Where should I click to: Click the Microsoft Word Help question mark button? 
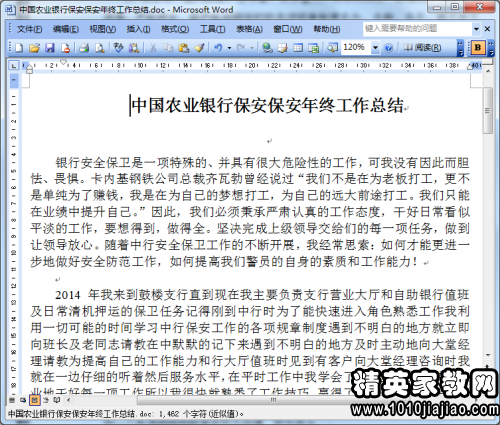[x=388, y=48]
